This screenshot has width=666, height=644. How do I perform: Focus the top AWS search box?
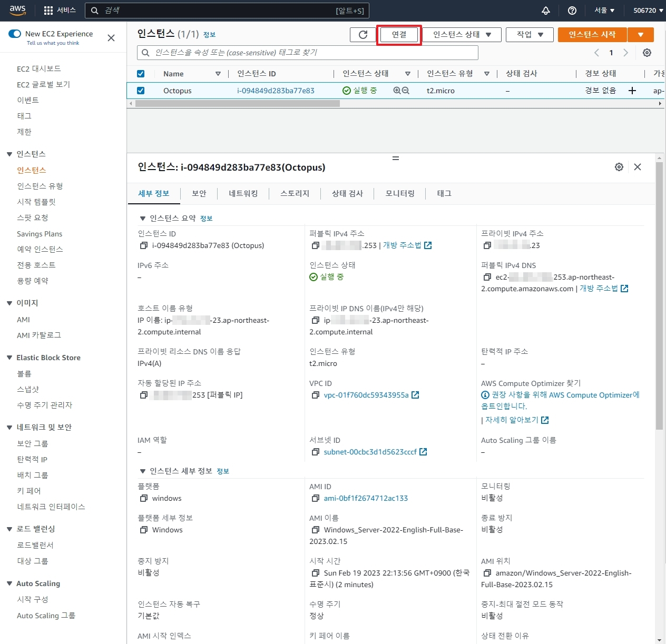(x=227, y=11)
